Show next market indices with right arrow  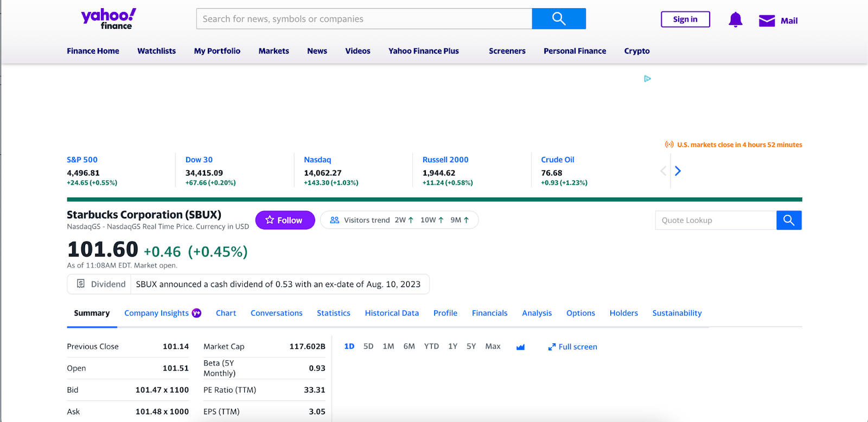(x=678, y=171)
